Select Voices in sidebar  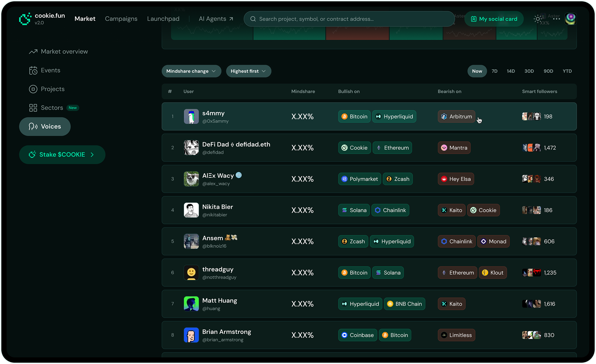(x=45, y=126)
